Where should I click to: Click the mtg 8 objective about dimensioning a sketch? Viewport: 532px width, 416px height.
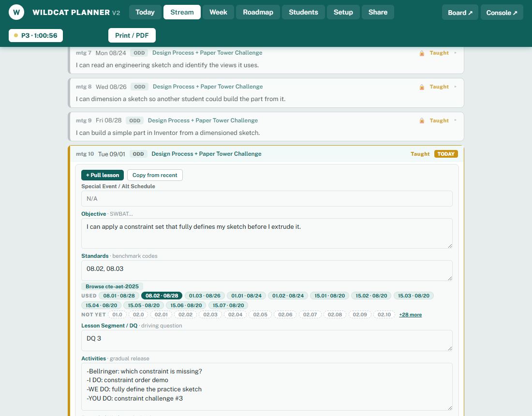coord(180,99)
